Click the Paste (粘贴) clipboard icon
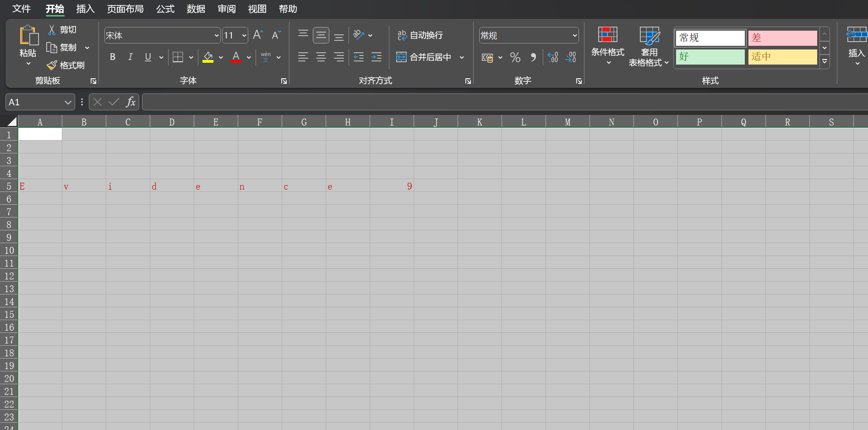The image size is (868, 430). coord(28,36)
